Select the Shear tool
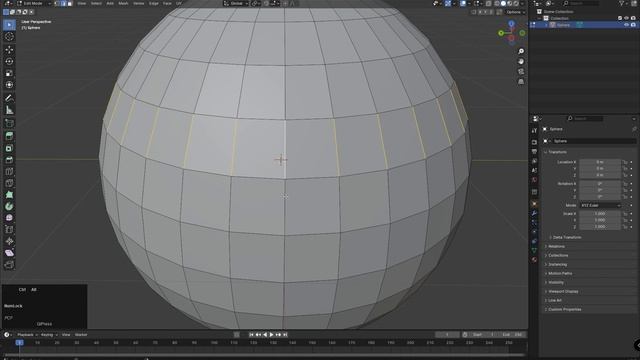Image resolution: width=640 pixels, height=360 pixels. (9, 253)
